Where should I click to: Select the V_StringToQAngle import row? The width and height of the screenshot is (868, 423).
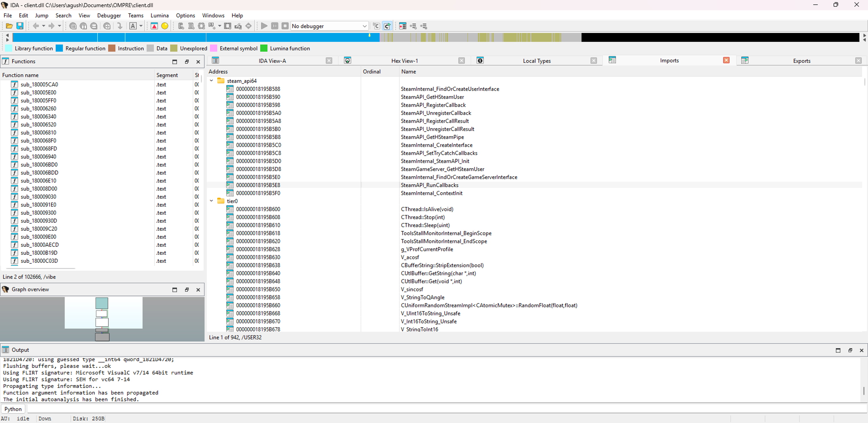click(x=534, y=297)
